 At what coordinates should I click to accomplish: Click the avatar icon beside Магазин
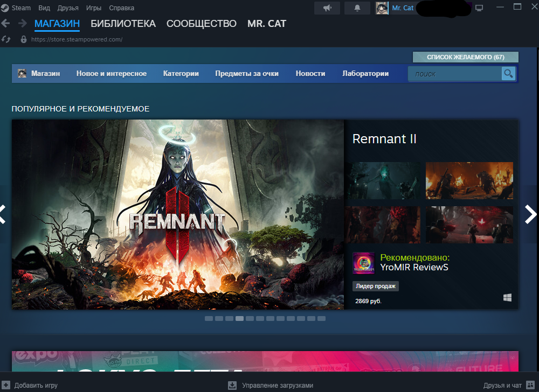[22, 73]
